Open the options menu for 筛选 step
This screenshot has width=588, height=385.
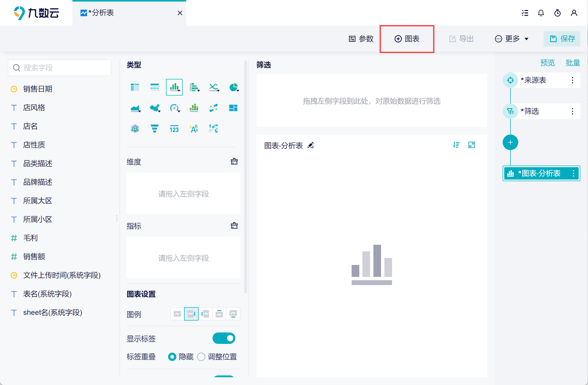click(x=572, y=111)
